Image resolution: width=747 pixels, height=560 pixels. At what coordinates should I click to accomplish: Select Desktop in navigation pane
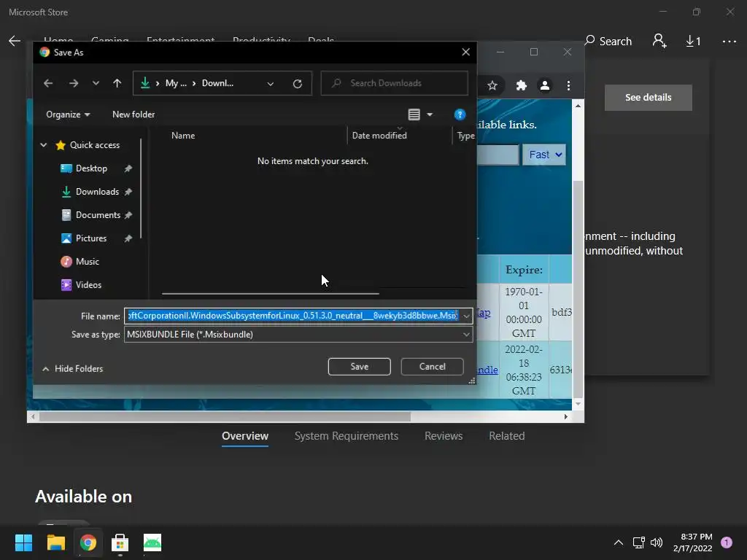(x=91, y=168)
